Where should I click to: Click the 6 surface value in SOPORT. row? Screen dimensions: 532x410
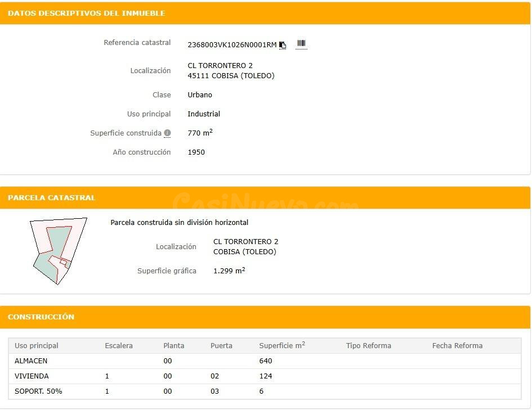(x=261, y=391)
